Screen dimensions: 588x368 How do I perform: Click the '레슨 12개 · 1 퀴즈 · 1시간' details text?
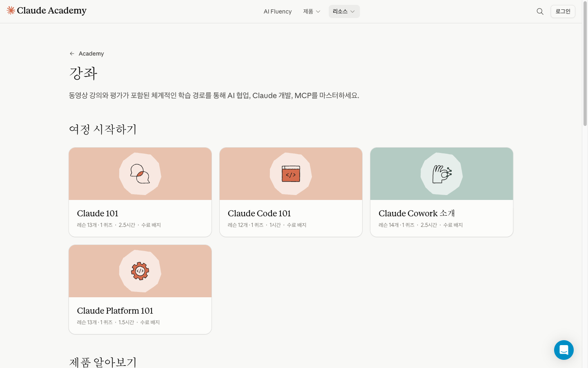click(254, 225)
